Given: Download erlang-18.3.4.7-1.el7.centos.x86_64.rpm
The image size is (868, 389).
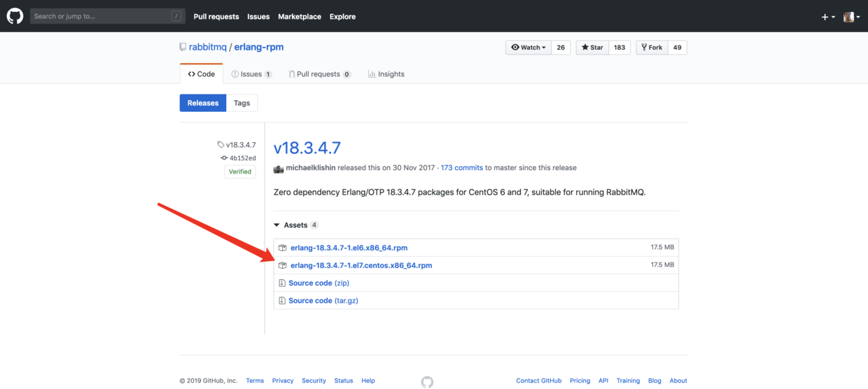Looking at the screenshot, I should (x=361, y=265).
